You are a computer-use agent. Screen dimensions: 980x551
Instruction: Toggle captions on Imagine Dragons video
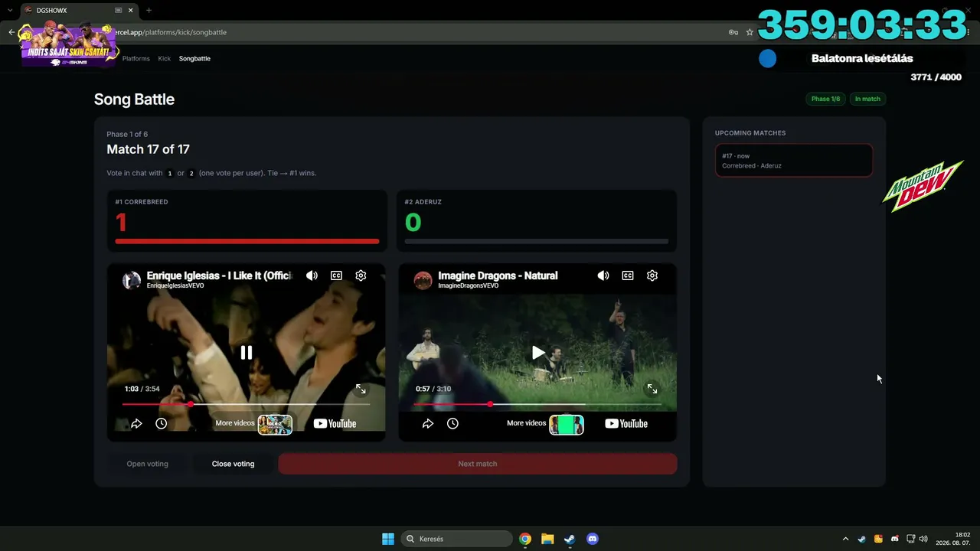coord(628,275)
